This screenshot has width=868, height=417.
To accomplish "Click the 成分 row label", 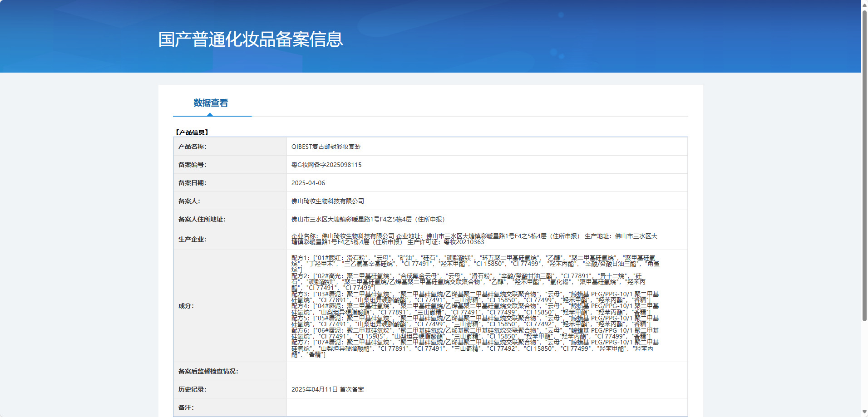I will point(186,306).
